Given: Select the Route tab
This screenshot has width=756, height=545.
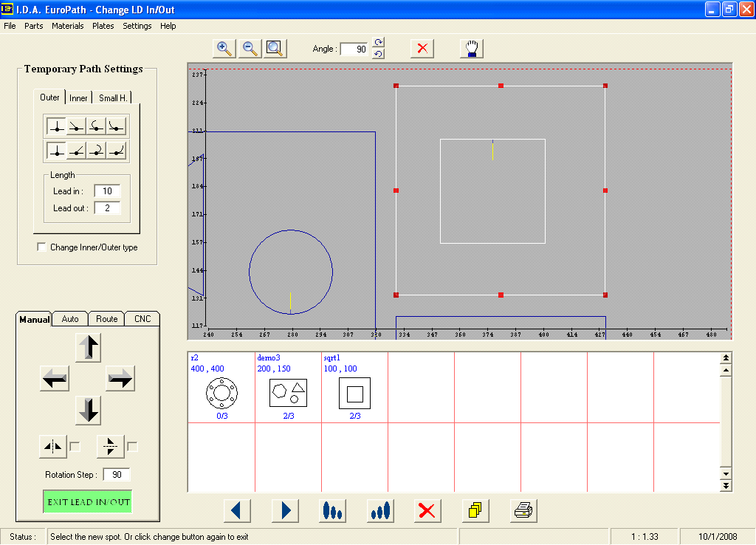Looking at the screenshot, I should tap(106, 319).
